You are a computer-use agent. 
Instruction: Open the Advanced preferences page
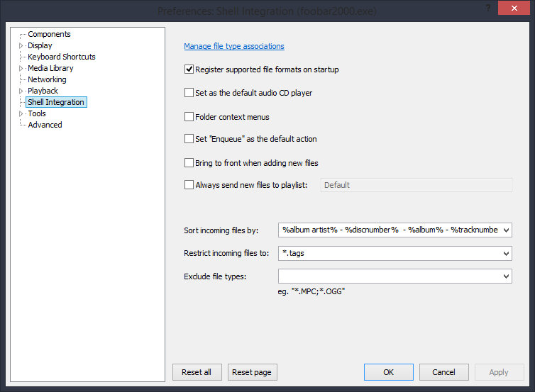point(45,125)
